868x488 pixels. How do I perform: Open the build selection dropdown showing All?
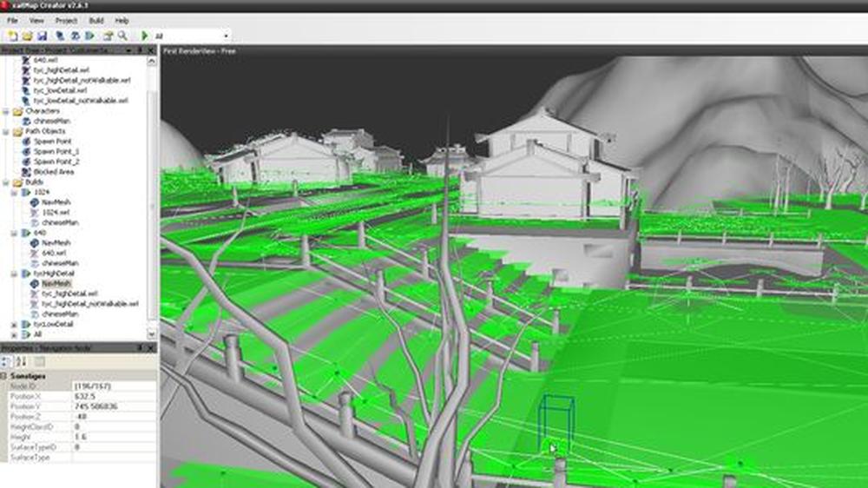190,36
